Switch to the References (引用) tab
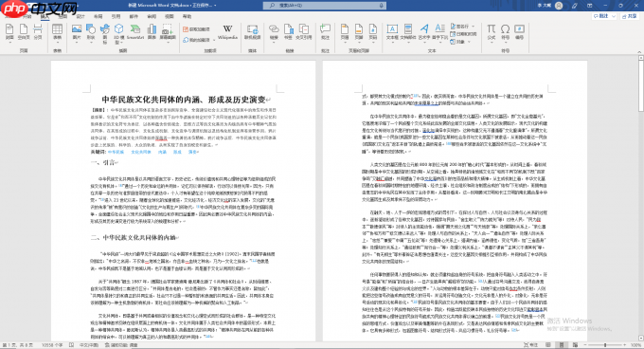644x349 pixels. pos(116,16)
